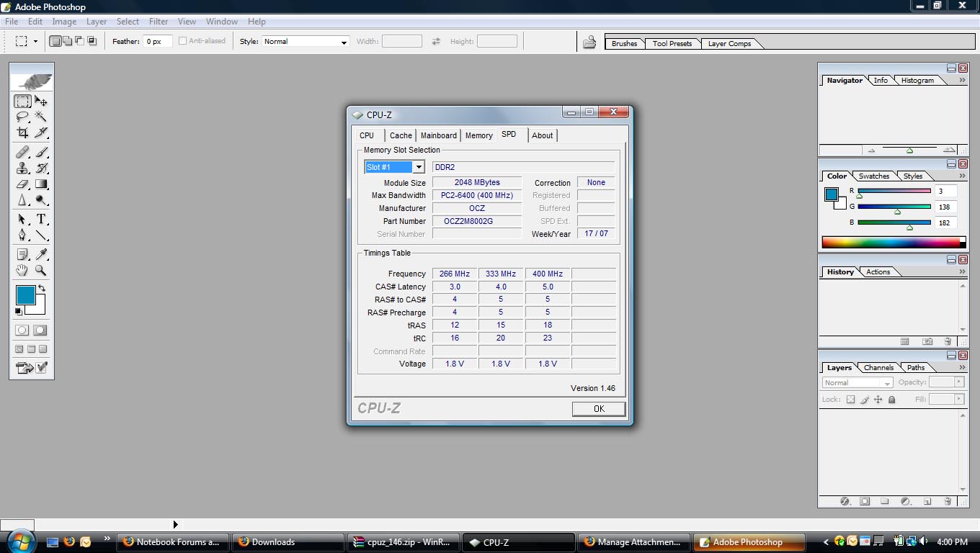
Task: Select the Hand tool
Action: click(x=22, y=270)
